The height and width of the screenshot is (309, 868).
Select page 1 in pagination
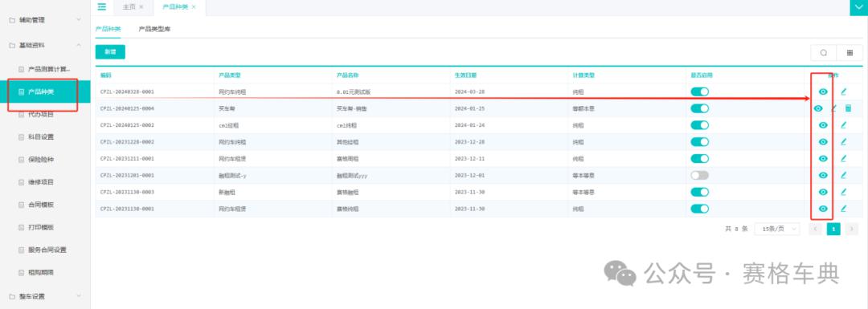click(833, 229)
